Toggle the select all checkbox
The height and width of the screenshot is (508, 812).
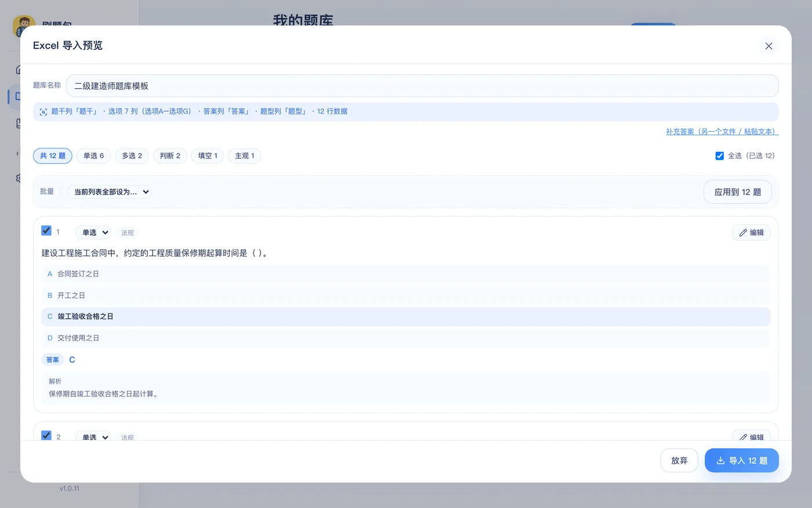click(x=719, y=156)
